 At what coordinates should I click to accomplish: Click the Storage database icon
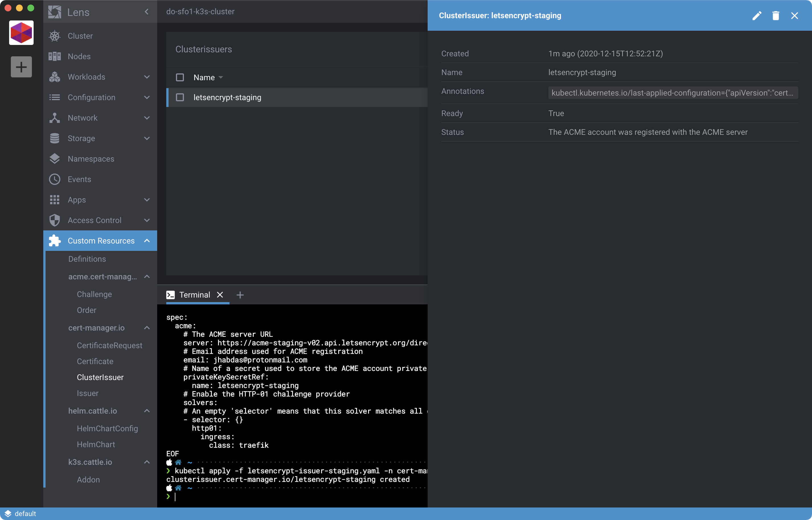coord(55,138)
